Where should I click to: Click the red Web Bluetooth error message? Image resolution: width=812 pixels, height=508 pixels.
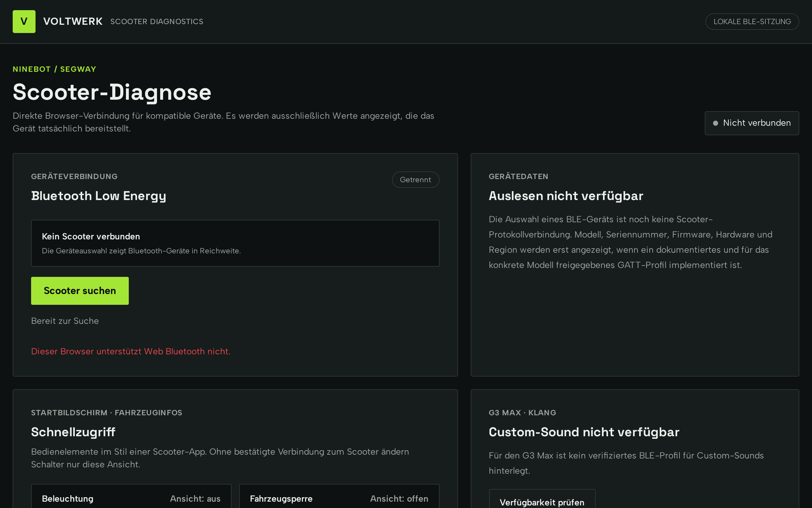[131, 351]
